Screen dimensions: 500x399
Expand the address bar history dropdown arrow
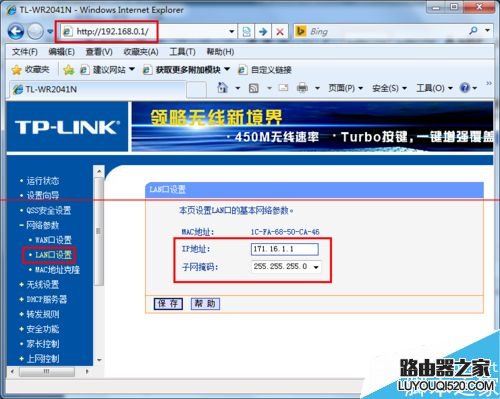tap(232, 32)
